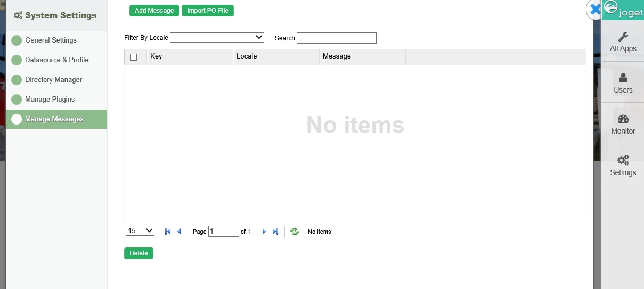This screenshot has width=644, height=289.
Task: Go to previous page arrow
Action: click(179, 232)
